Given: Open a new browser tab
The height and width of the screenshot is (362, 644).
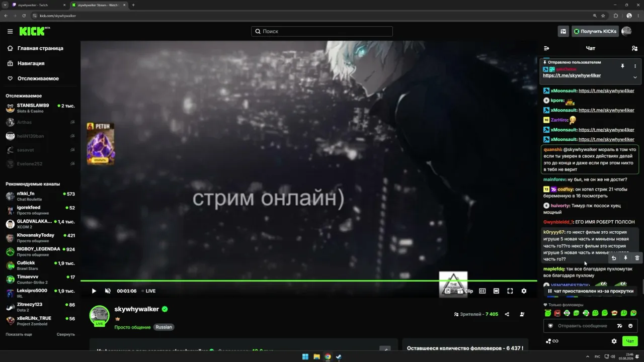Looking at the screenshot, I should coord(133,5).
